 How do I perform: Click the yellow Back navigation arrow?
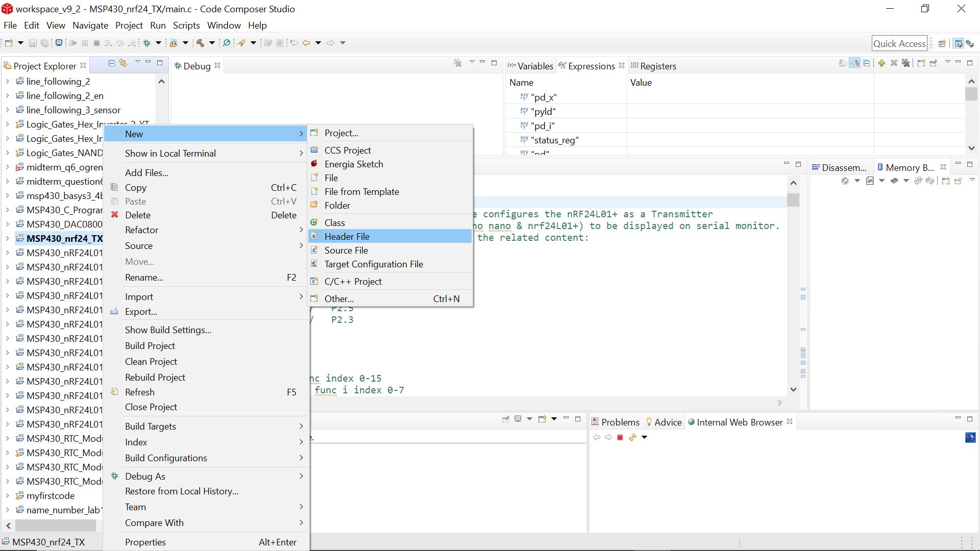pos(306,43)
